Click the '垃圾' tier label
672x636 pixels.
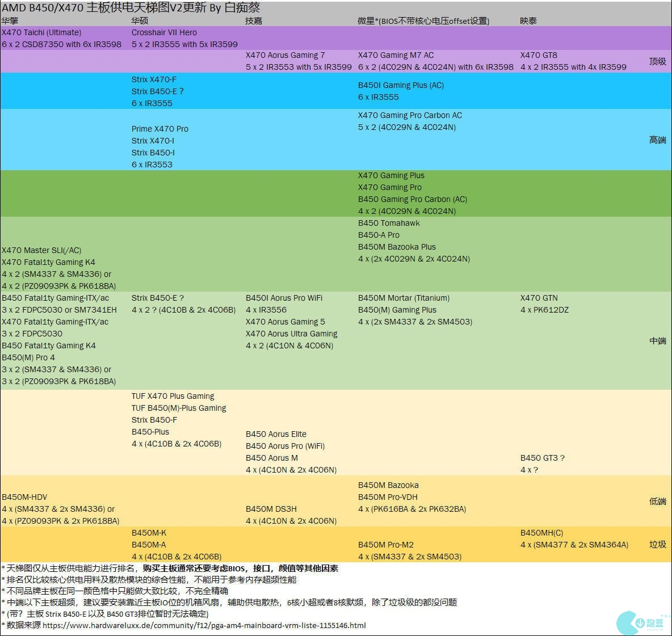[x=657, y=545]
